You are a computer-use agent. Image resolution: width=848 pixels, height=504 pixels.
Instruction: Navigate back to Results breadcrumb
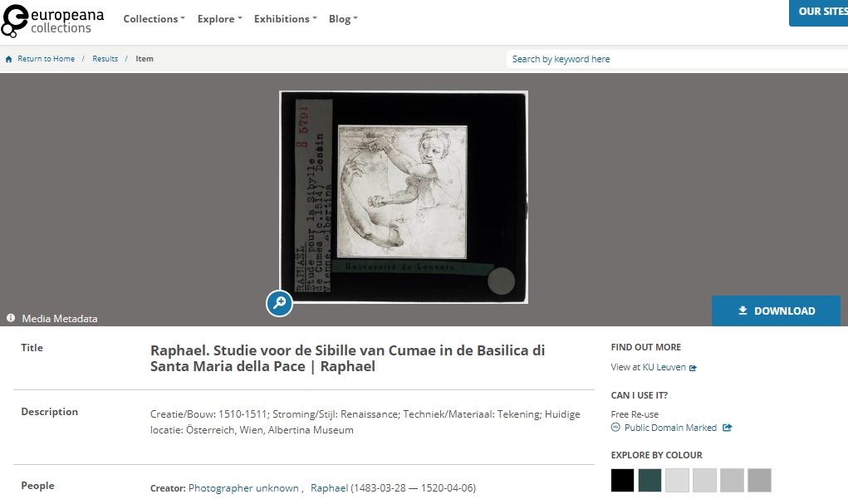click(105, 59)
